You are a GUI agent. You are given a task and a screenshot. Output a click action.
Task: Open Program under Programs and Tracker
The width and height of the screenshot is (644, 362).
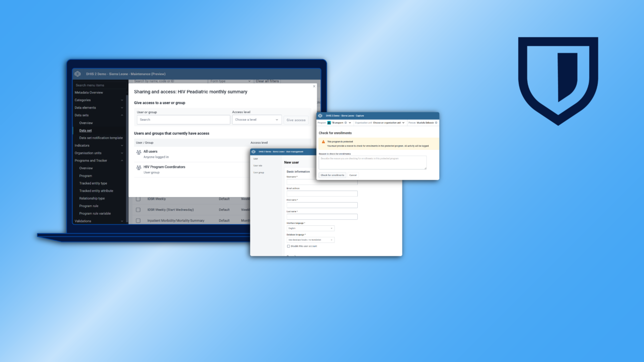pos(86,175)
